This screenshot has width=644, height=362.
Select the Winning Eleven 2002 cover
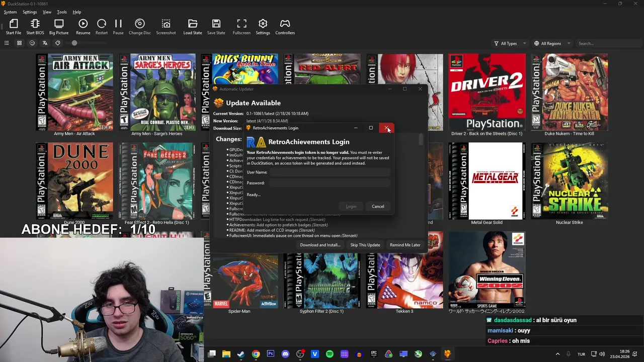coord(487,270)
